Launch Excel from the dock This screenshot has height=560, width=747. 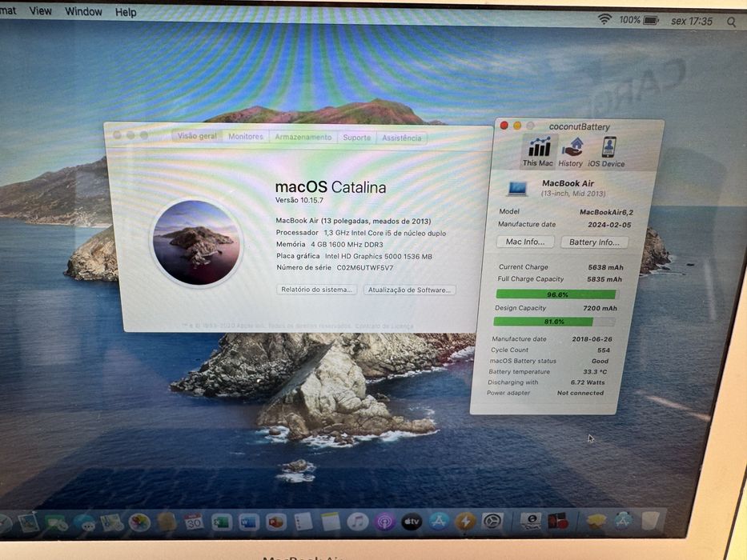pos(222,522)
